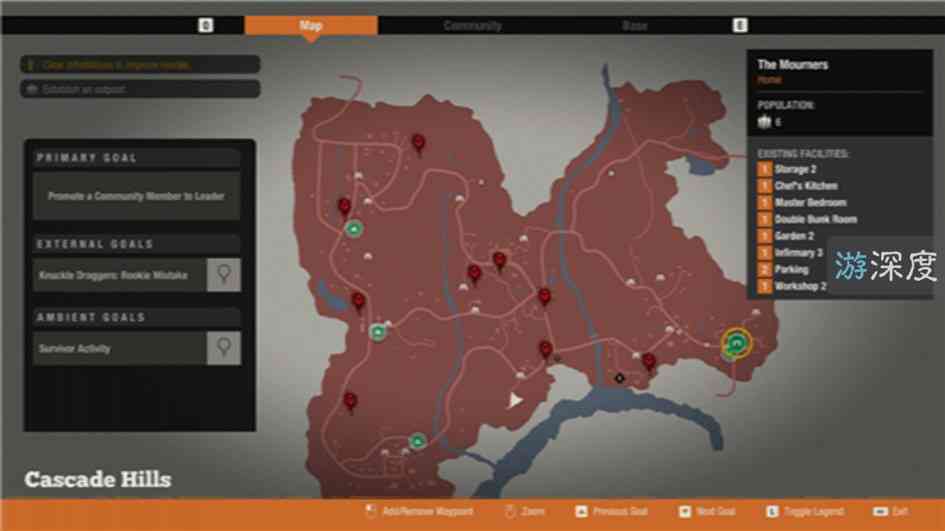Click level icon next to Master Bedroom

point(764,203)
